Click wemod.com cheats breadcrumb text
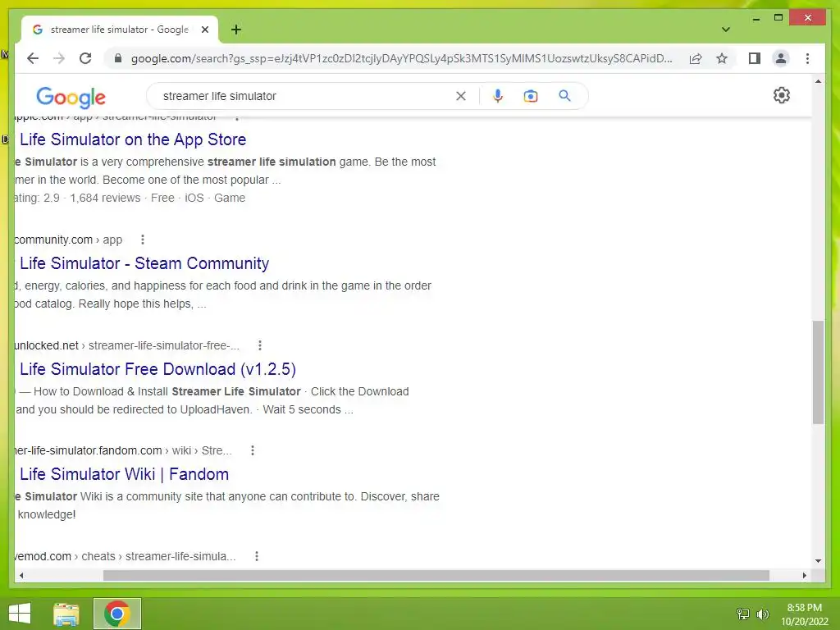The width and height of the screenshot is (840, 630). tap(125, 556)
